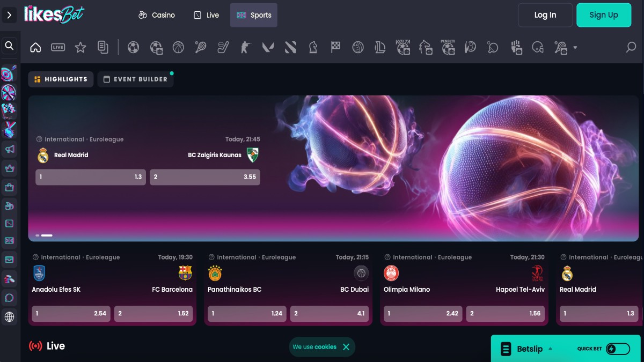This screenshot has width=644, height=362.
Task: Select the ice hockey sport icon
Action: click(x=223, y=48)
